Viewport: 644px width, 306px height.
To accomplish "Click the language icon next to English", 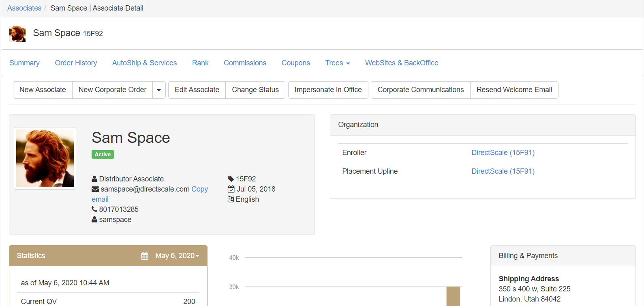I will tap(231, 199).
